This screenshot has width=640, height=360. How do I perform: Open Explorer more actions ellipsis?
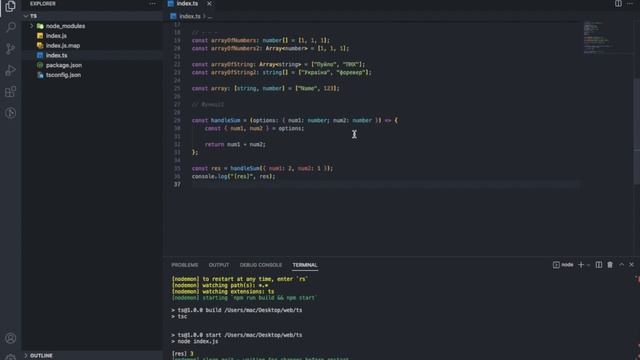pyautogui.click(x=152, y=4)
